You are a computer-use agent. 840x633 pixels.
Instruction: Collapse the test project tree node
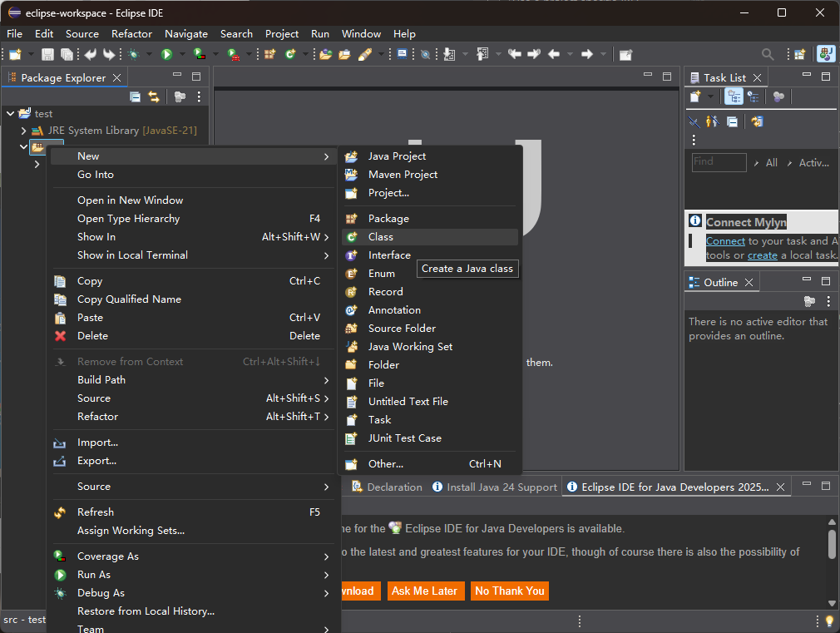(x=10, y=114)
